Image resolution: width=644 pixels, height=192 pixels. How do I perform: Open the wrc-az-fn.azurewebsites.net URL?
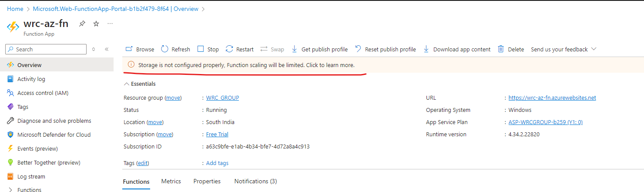[x=552, y=98]
